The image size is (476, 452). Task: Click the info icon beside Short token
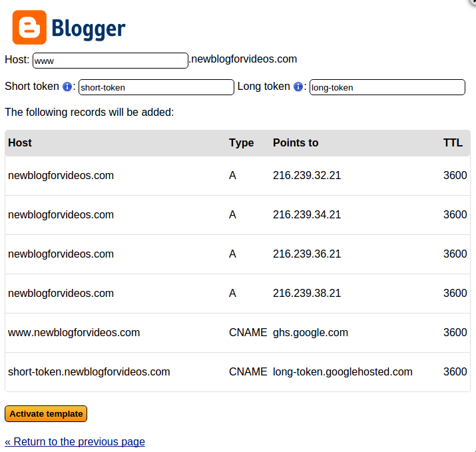pos(67,87)
